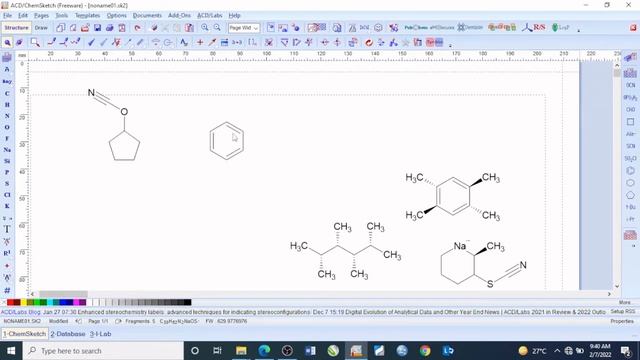Select the Sulfur atom in left panel

7,184
